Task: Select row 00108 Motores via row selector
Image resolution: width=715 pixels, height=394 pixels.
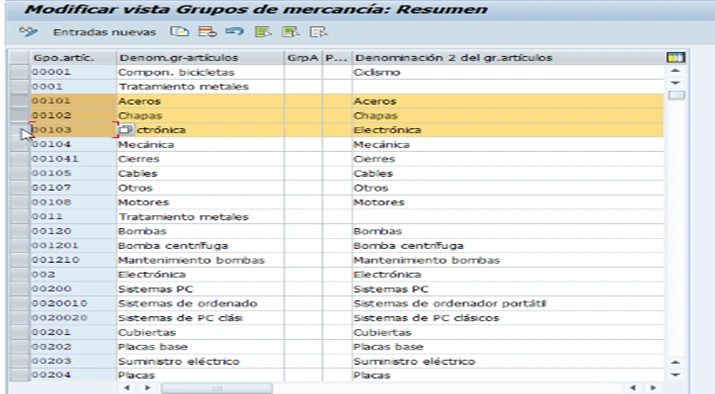Action: point(20,202)
